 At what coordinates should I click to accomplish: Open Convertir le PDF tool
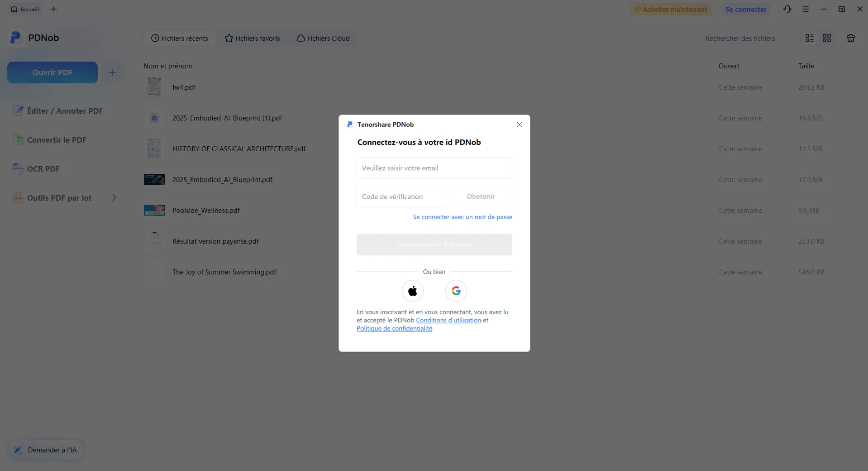click(x=50, y=140)
